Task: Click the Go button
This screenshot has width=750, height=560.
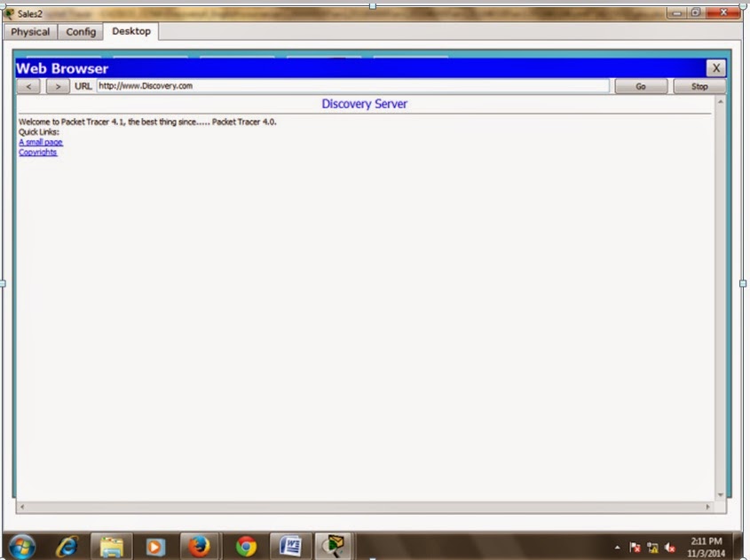Action: point(641,87)
